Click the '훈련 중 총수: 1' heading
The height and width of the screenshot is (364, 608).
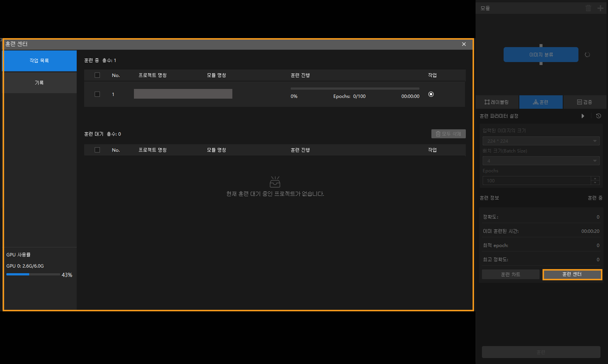click(x=100, y=60)
